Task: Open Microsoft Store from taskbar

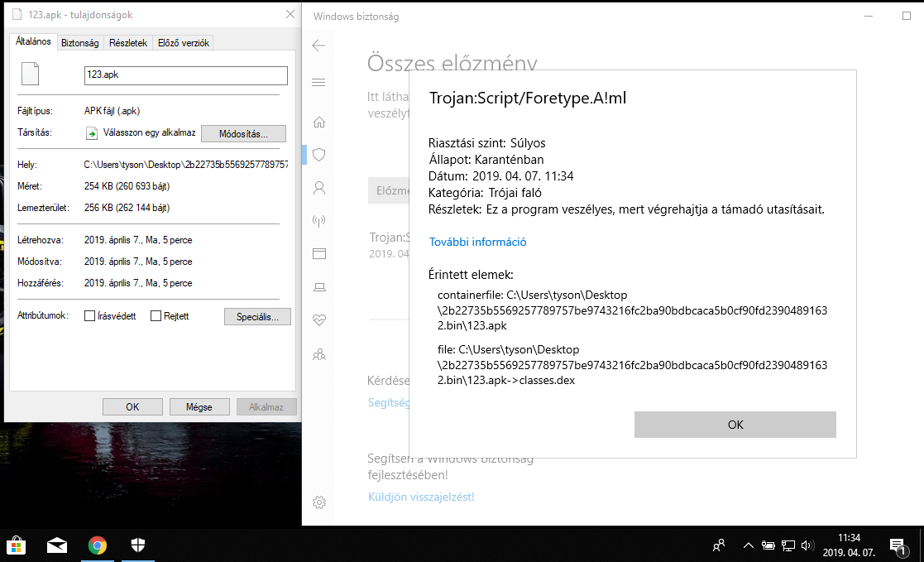Action: click(17, 545)
